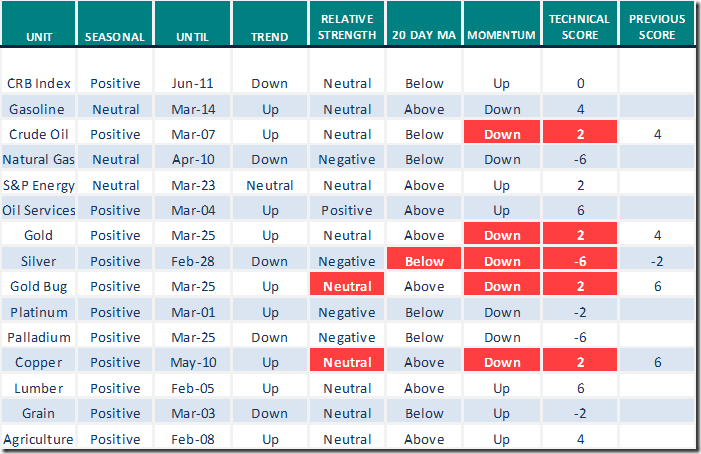Click the 20 DAY MA header
This screenshot has width=701, height=454.
(x=424, y=37)
